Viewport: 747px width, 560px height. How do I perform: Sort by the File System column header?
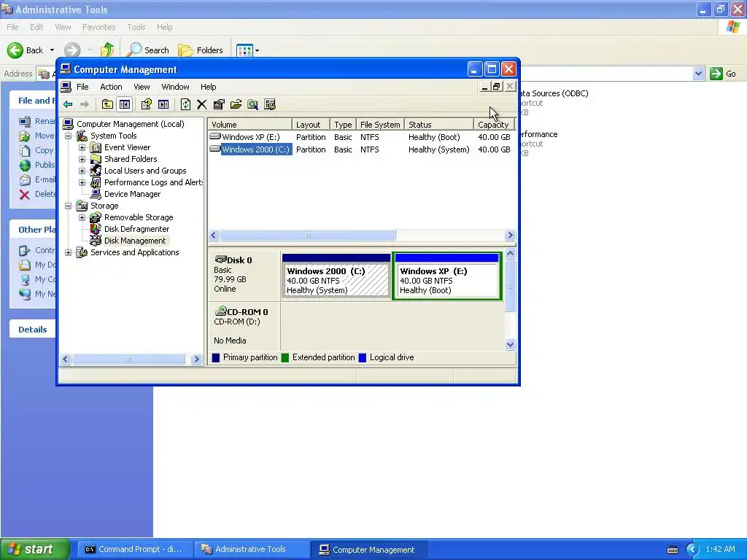[x=380, y=125]
